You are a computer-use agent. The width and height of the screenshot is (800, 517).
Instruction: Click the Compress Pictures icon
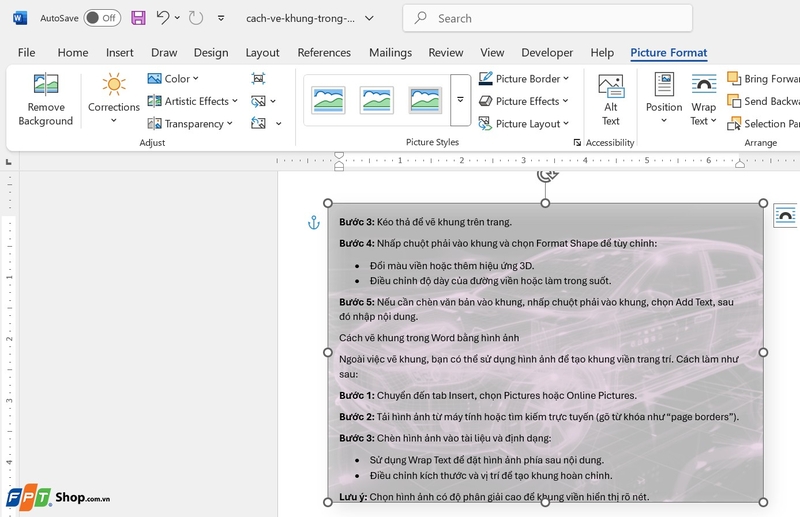click(x=258, y=78)
